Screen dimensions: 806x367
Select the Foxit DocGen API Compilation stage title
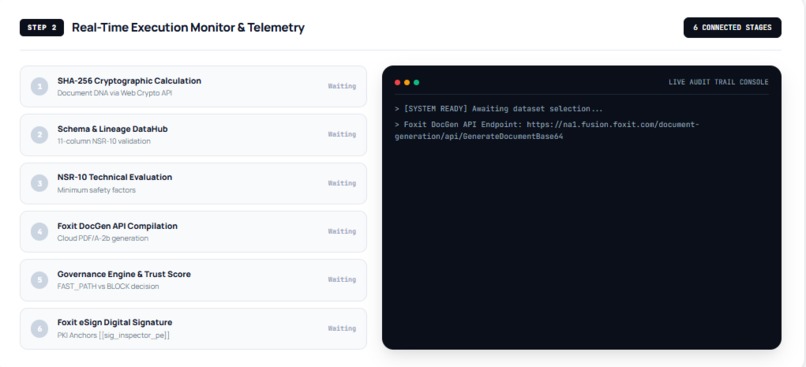coord(117,226)
